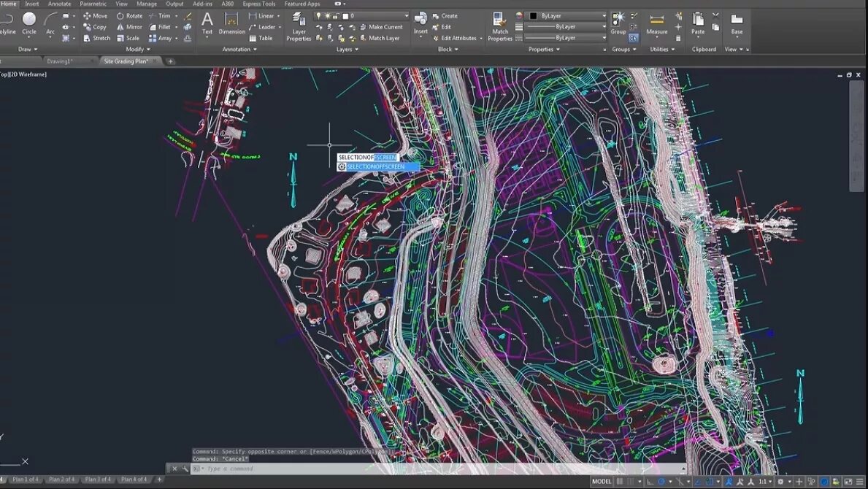Click Create block button
868x489 pixels.
[445, 16]
